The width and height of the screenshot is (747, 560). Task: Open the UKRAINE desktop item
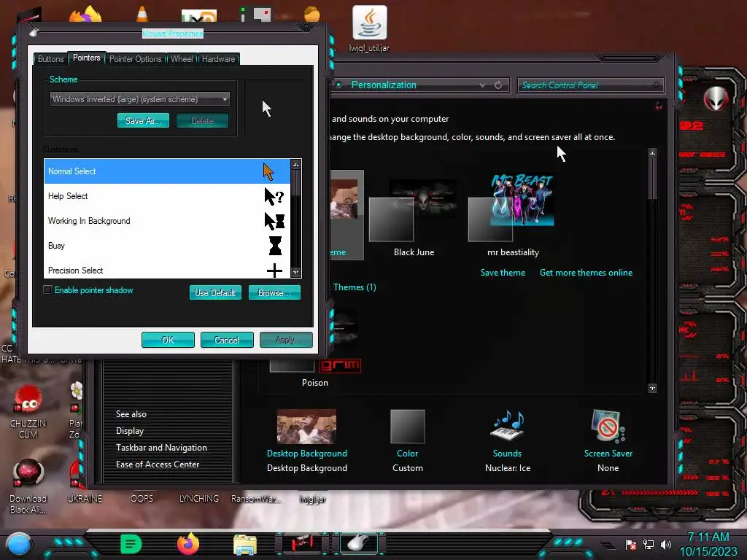[x=85, y=498]
